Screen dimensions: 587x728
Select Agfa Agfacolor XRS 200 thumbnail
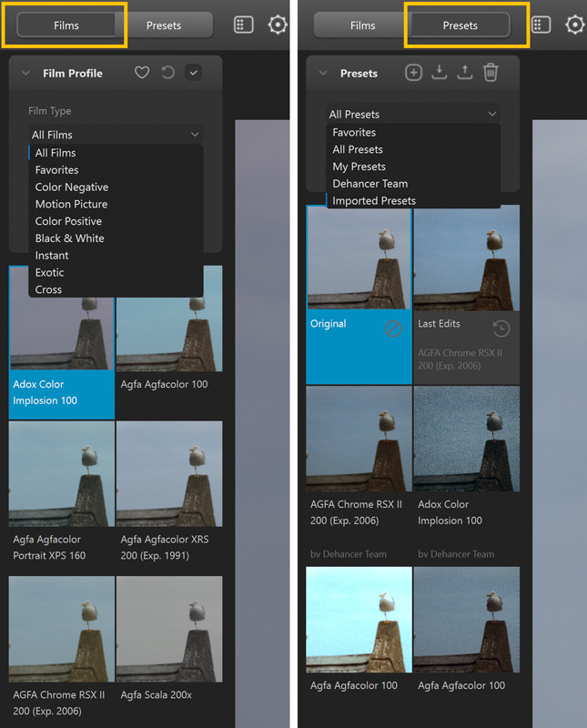tap(169, 474)
